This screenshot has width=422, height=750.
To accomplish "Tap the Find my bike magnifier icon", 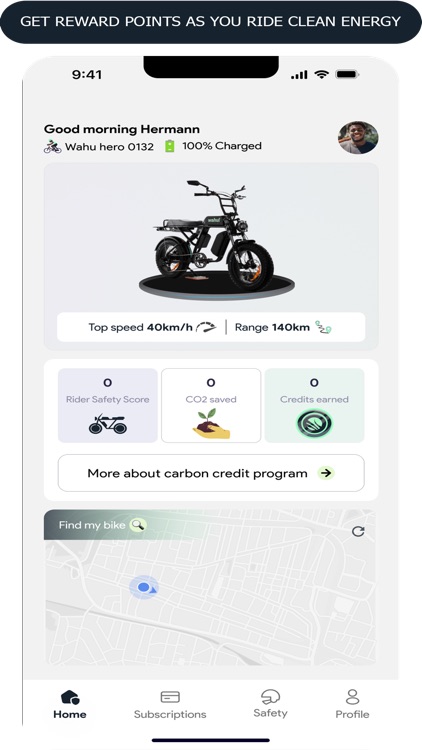I will [138, 525].
